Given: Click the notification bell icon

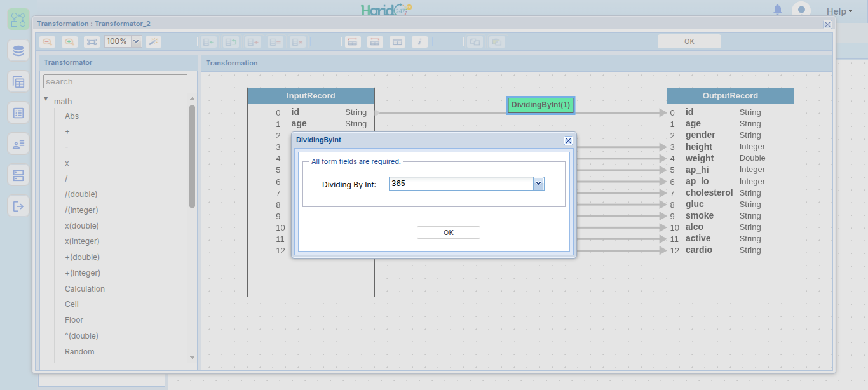Looking at the screenshot, I should (778, 10).
